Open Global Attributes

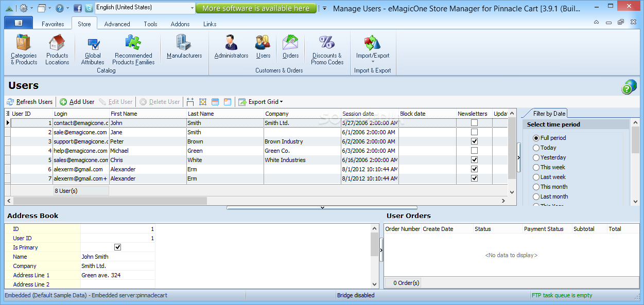coord(93,50)
